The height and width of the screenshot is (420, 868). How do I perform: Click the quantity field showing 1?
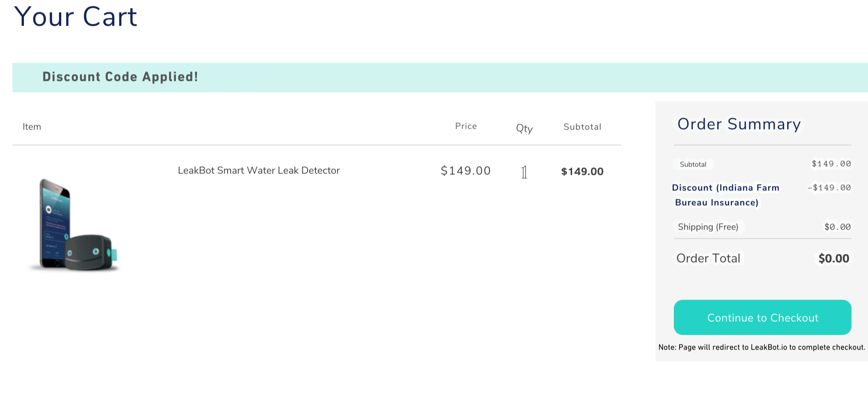pyautogui.click(x=524, y=172)
